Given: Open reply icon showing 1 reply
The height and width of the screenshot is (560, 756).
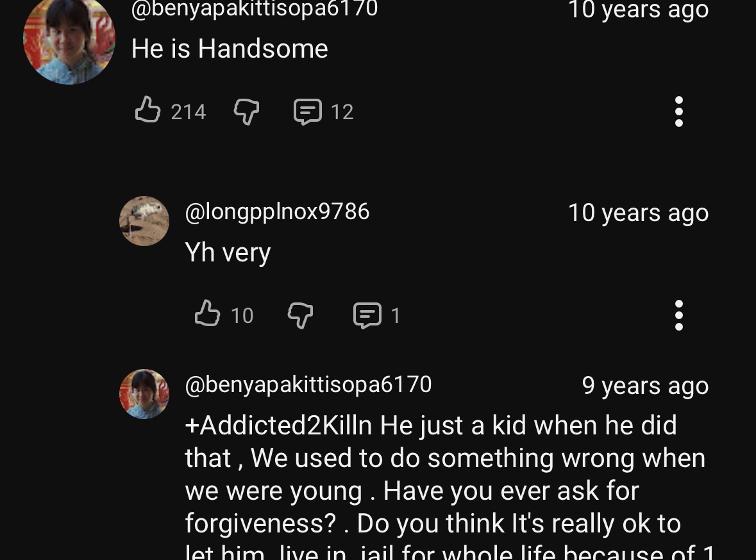Looking at the screenshot, I should [367, 315].
